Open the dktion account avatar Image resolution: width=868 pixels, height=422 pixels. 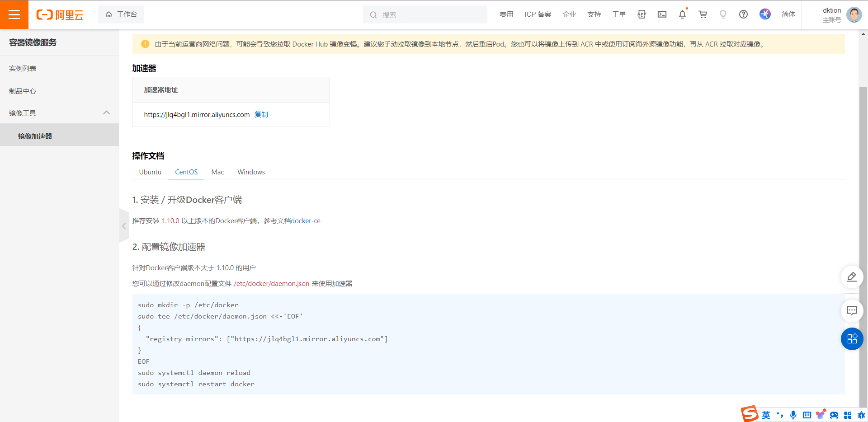click(x=854, y=14)
